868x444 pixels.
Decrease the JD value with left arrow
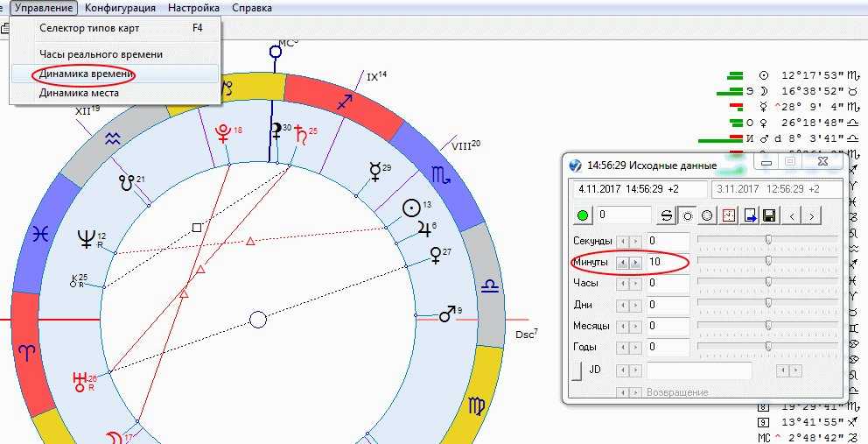coord(623,370)
